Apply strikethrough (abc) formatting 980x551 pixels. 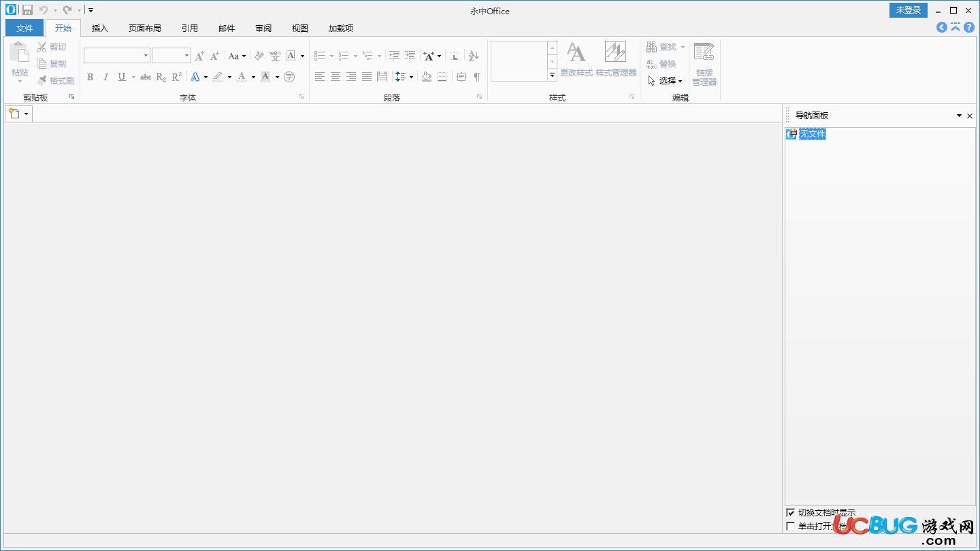(x=146, y=77)
